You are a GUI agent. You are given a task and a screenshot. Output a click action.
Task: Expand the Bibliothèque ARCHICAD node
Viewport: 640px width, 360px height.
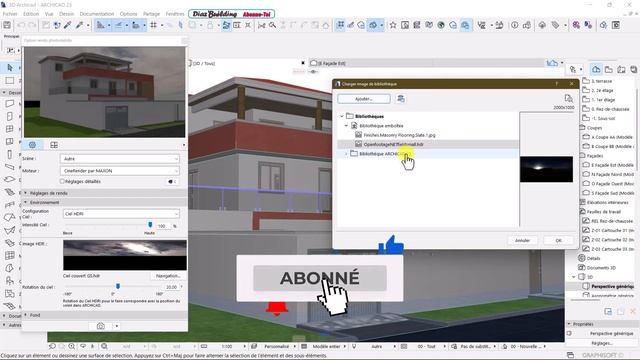(347, 154)
